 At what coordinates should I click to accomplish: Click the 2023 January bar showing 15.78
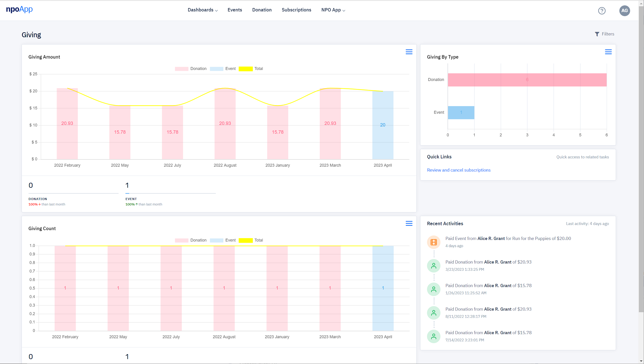pyautogui.click(x=278, y=132)
